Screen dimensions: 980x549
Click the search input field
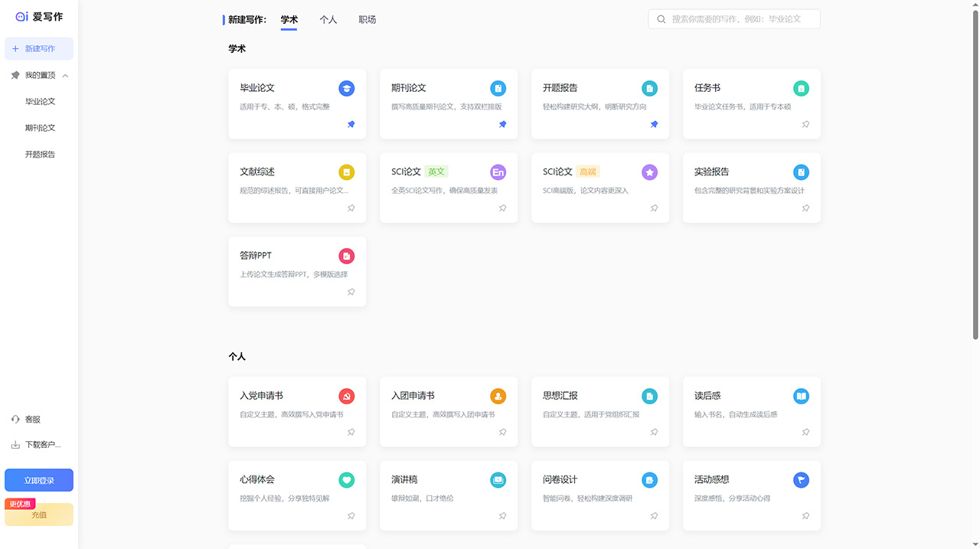tap(735, 18)
